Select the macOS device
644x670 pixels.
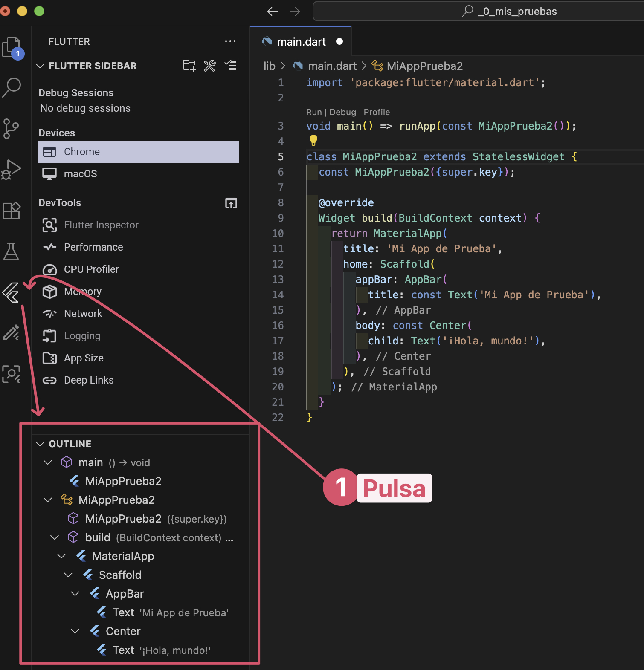(80, 174)
